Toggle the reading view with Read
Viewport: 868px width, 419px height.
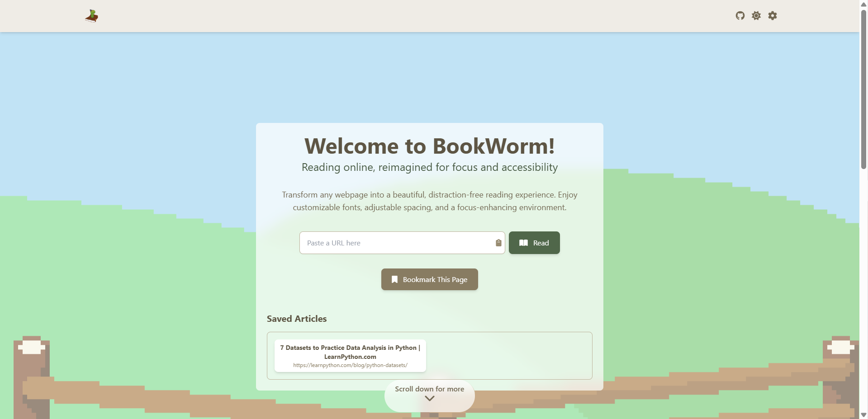coord(534,243)
